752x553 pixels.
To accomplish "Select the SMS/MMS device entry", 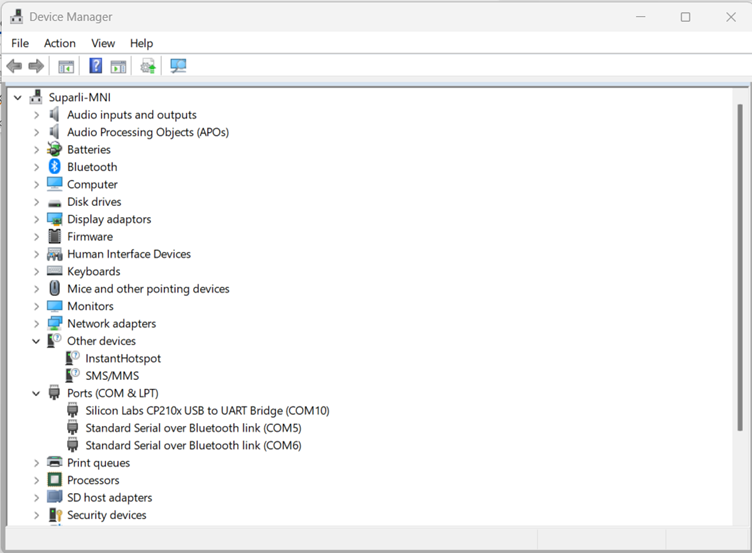I will 111,376.
